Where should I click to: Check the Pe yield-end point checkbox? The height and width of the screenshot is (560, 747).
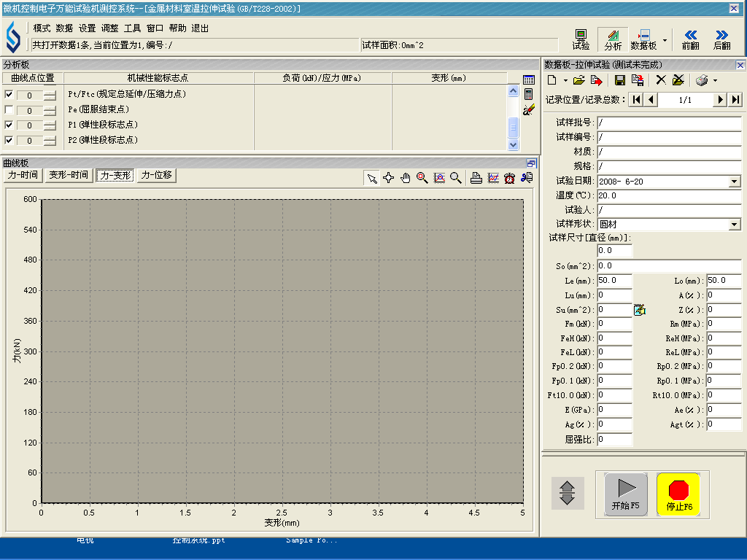pyautogui.click(x=9, y=109)
